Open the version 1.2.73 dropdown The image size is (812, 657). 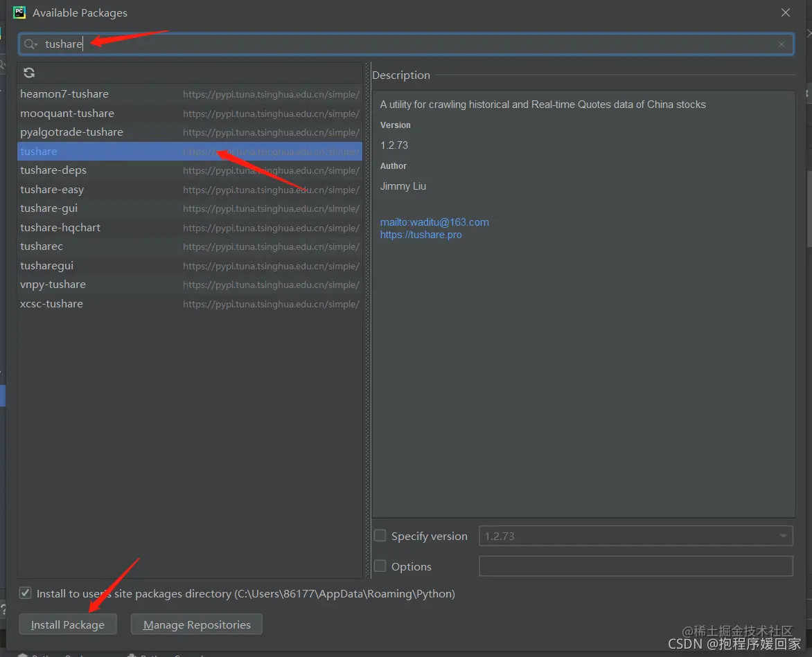click(636, 536)
